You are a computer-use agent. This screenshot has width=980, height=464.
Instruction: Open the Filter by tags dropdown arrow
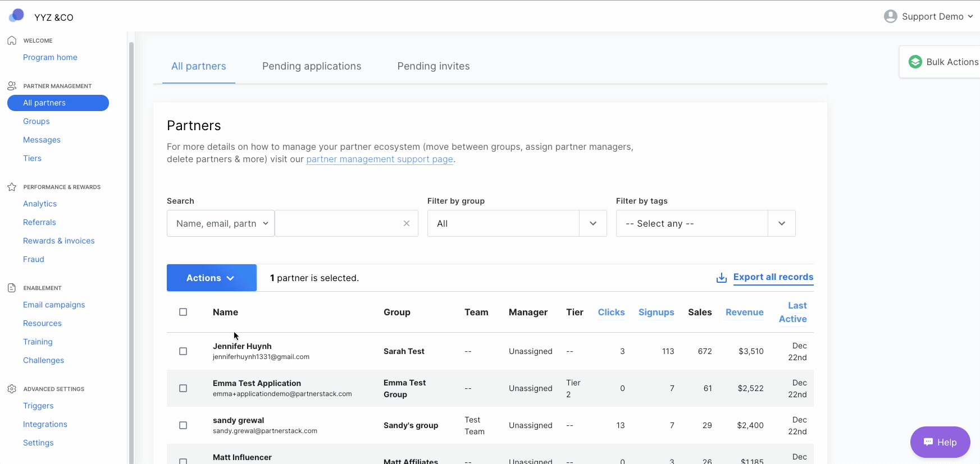point(782,223)
